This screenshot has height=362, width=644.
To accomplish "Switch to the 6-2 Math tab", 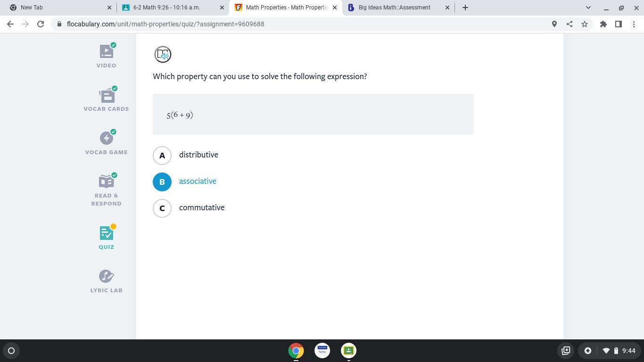I will pyautogui.click(x=173, y=8).
